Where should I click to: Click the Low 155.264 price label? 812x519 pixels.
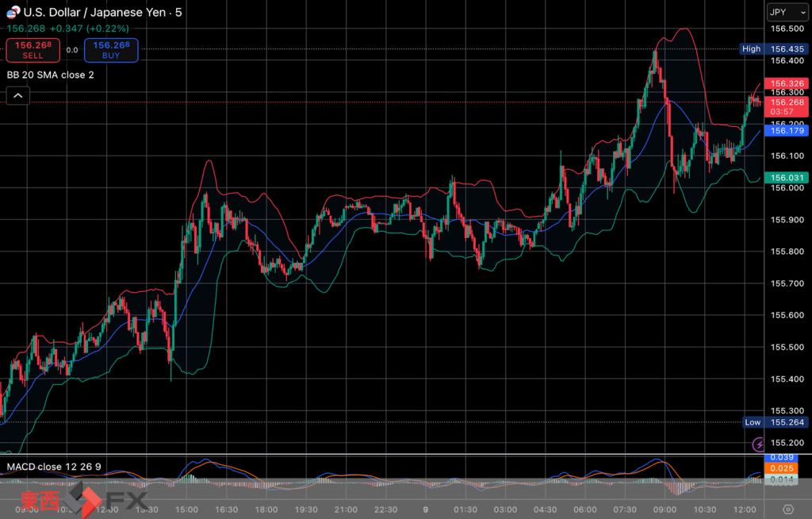pos(773,422)
